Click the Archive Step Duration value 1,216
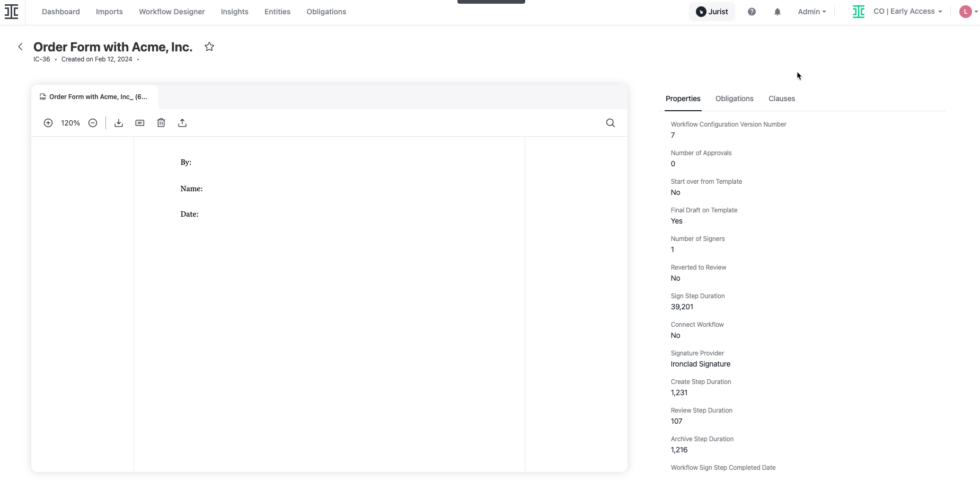Viewport: 980px width, 482px height. coord(679,450)
